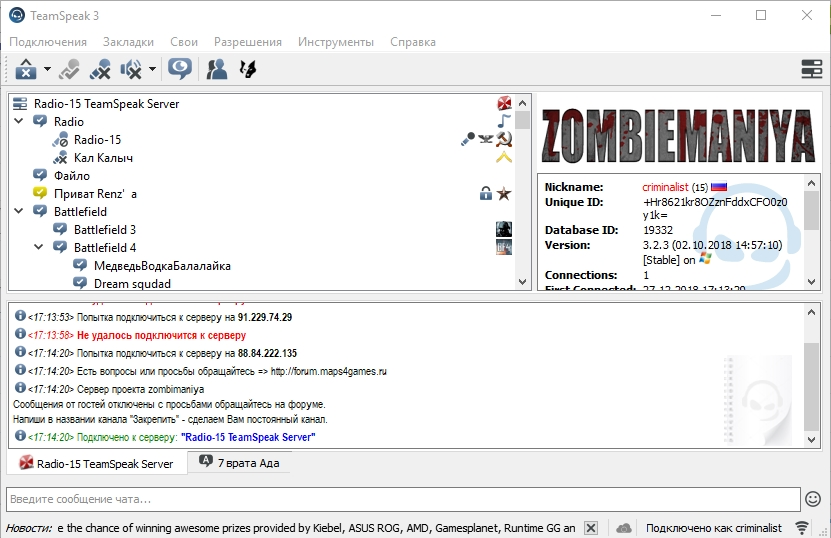
Task: Select the Приват Renz' a channel
Action: [95, 194]
